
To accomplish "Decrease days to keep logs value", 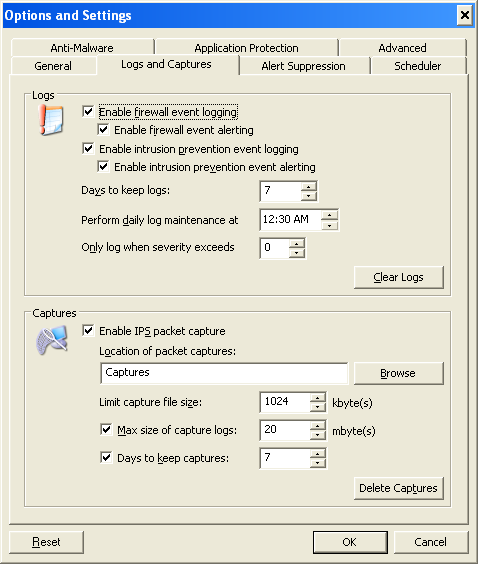I will pos(309,196).
